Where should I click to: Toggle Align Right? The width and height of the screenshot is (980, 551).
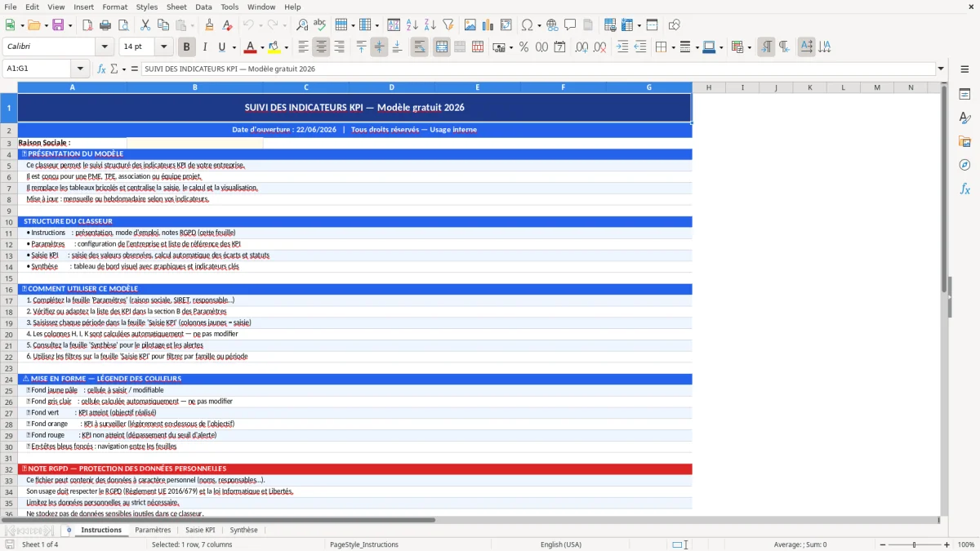click(339, 47)
